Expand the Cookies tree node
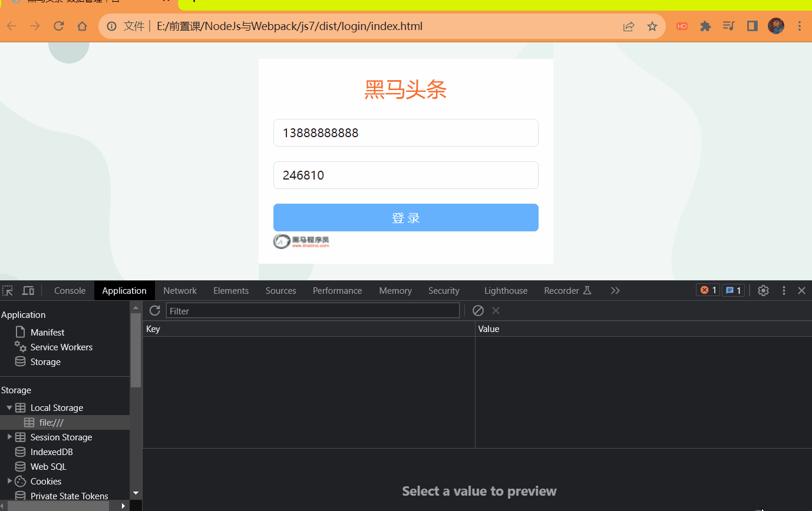The image size is (812, 511). click(9, 481)
